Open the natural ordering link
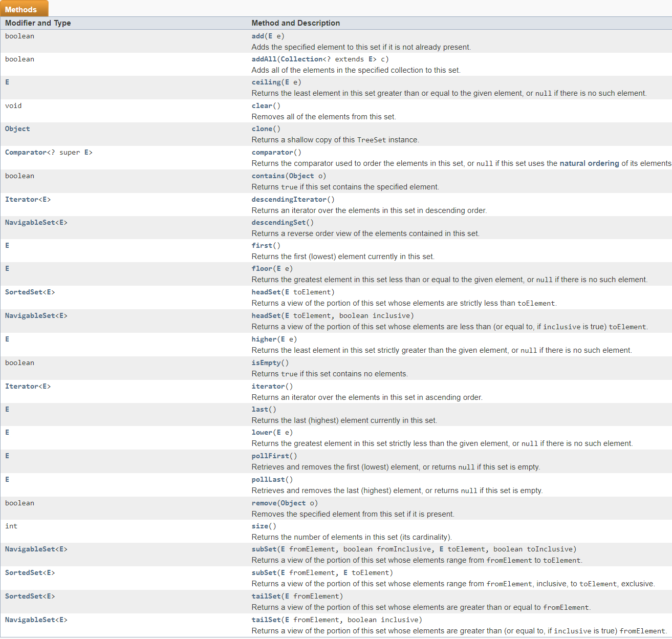The width and height of the screenshot is (672, 639). [589, 163]
